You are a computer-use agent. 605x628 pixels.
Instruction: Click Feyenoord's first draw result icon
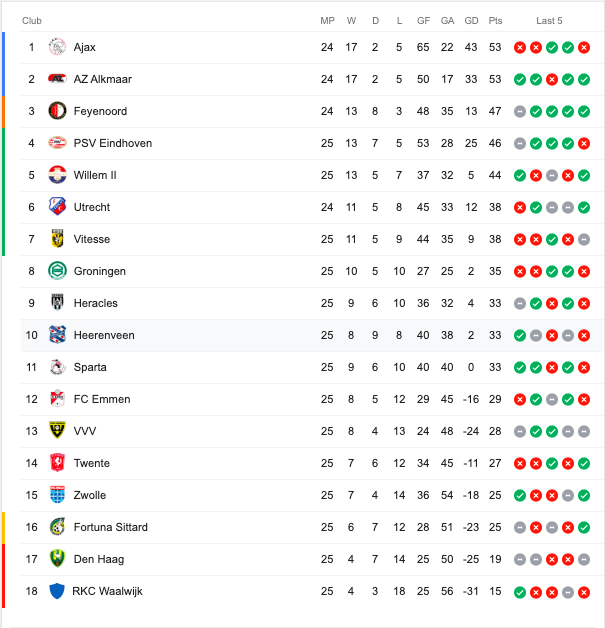[520, 111]
